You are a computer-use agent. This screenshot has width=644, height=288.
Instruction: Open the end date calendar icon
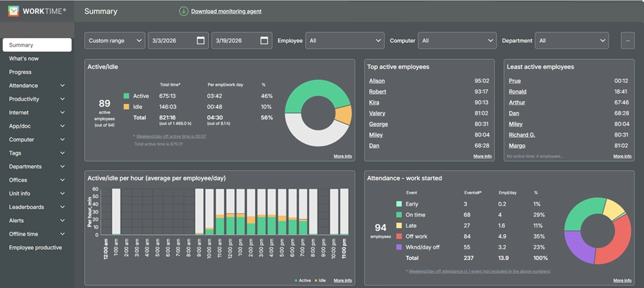point(264,41)
